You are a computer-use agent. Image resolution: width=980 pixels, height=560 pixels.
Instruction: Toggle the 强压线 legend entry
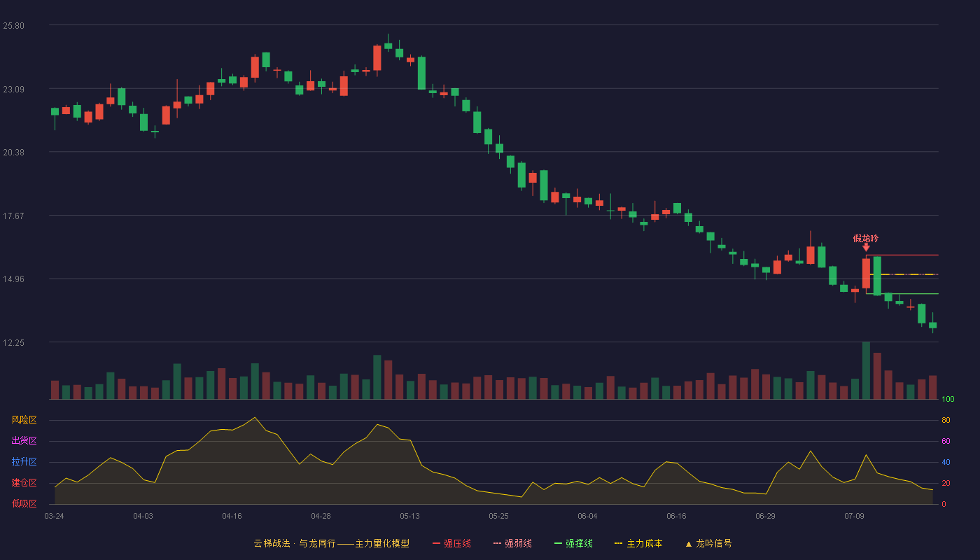[x=451, y=544]
